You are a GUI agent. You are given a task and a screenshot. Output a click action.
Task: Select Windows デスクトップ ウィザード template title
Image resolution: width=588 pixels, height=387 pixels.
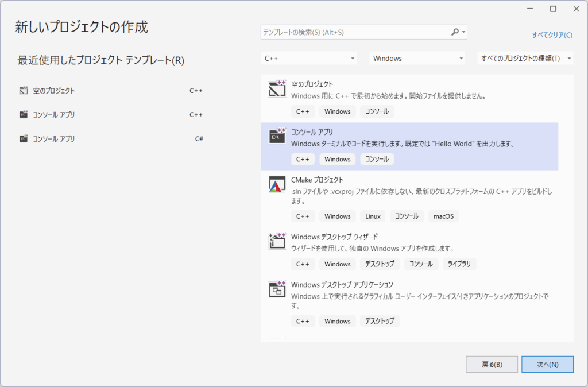pyautogui.click(x=335, y=237)
